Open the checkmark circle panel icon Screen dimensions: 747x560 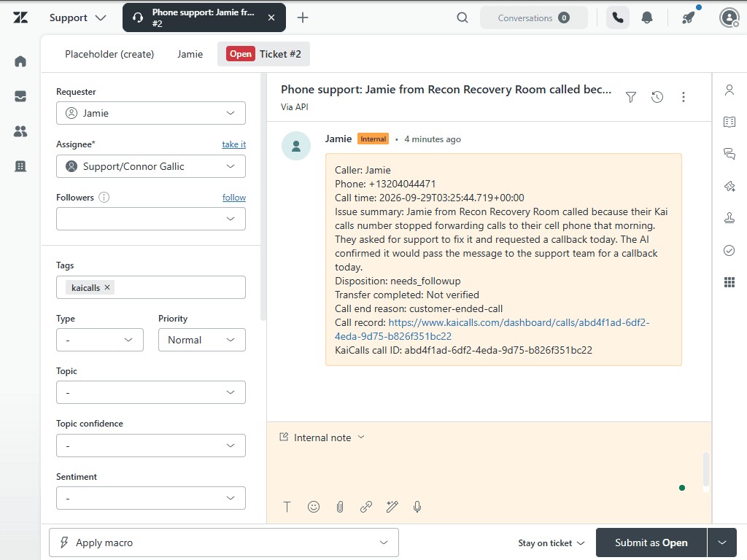pos(729,251)
